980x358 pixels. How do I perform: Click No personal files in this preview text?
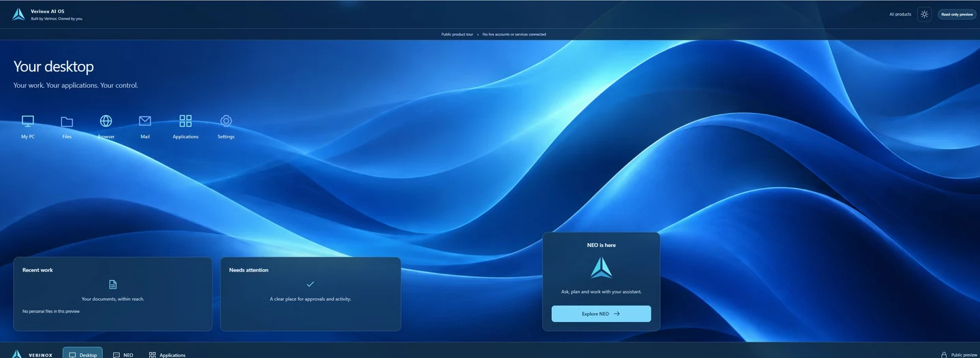[51, 311]
